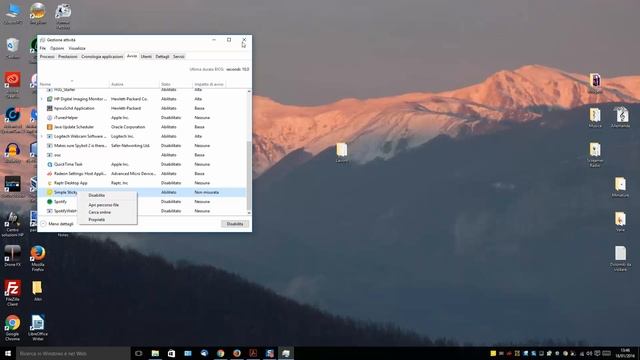Image resolution: width=640 pixels, height=360 pixels.
Task: Open Adobe Acrobat from the taskbar
Action: (253, 353)
